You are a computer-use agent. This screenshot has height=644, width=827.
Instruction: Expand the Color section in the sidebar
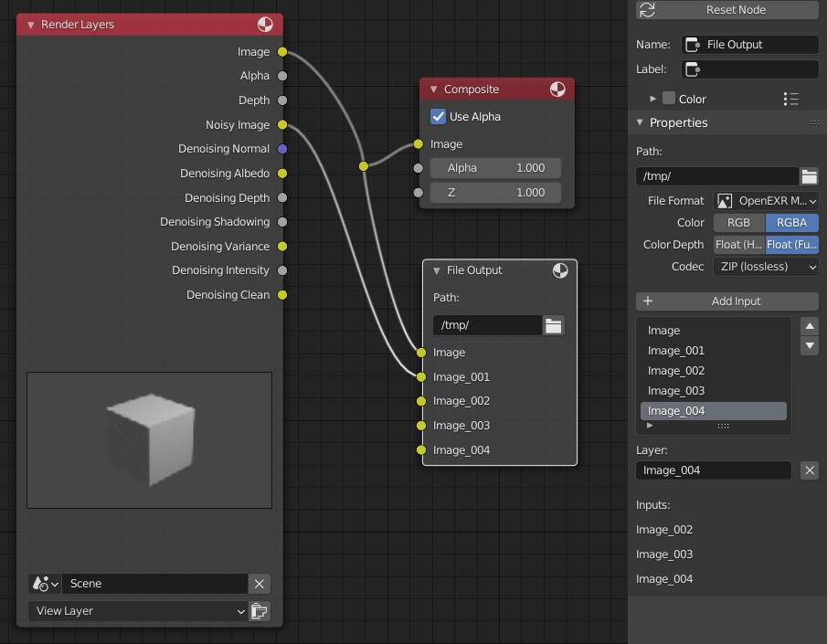(651, 99)
